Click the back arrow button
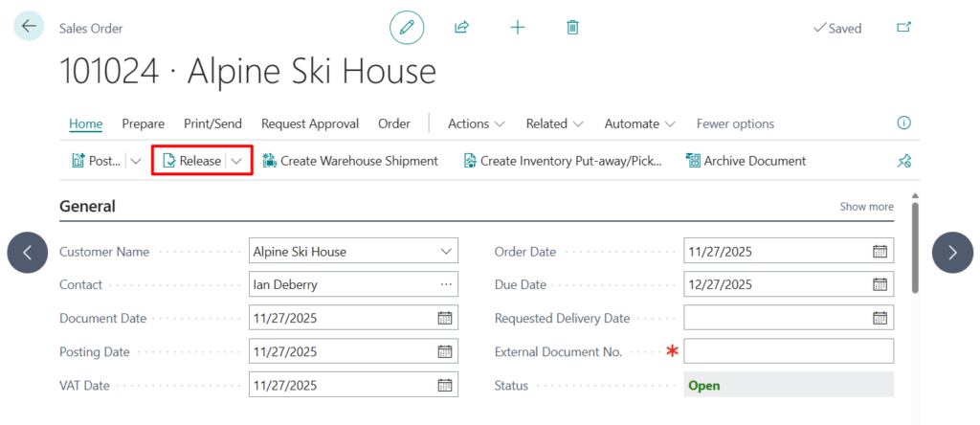 28,27
